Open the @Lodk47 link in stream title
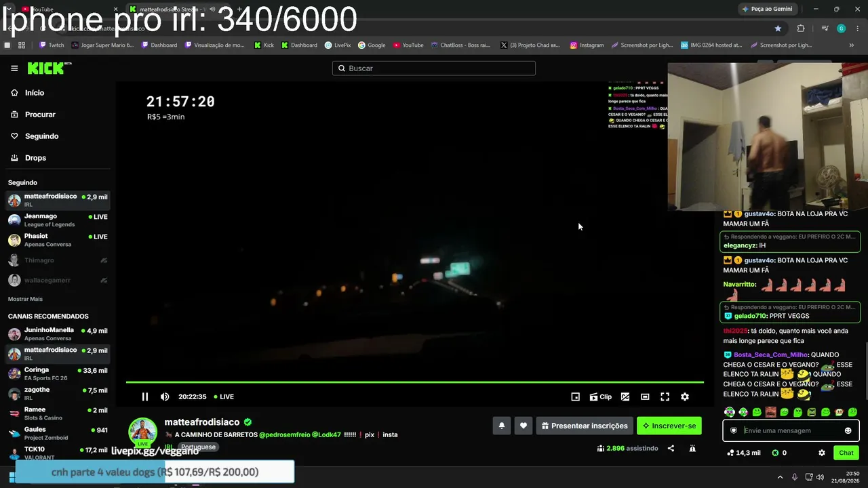Viewport: 868px width, 488px height. click(x=327, y=435)
